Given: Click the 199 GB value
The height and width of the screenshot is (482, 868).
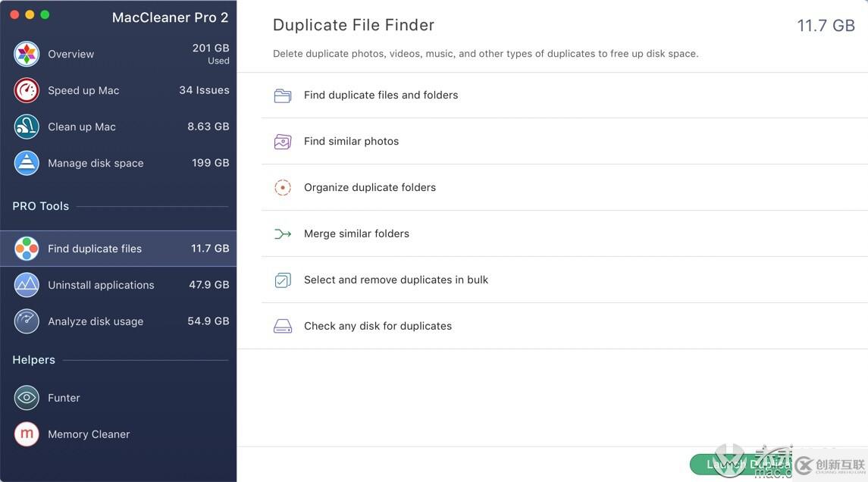Looking at the screenshot, I should point(210,163).
